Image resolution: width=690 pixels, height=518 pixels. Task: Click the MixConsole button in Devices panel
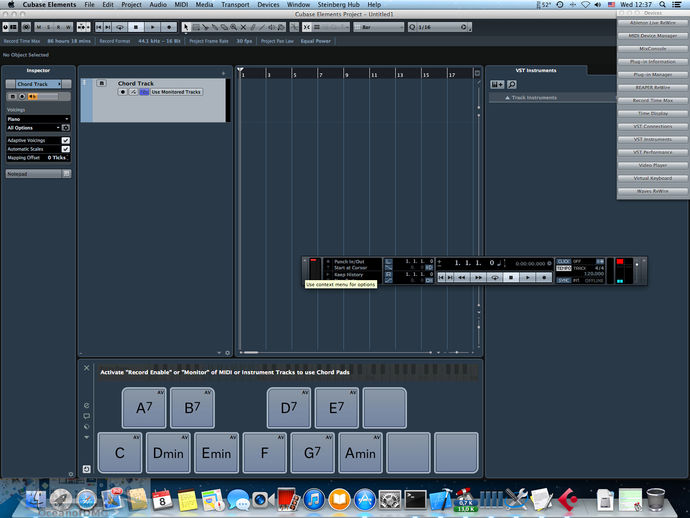(653, 49)
